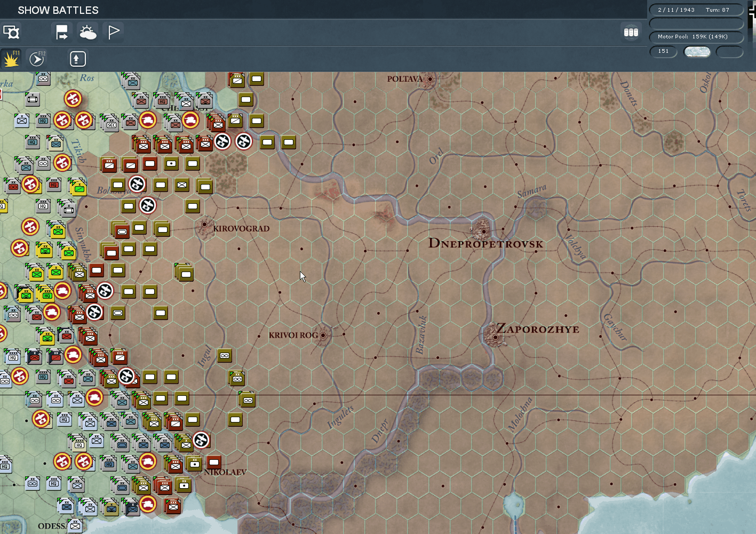Click the Krivoi Rog city name label

(293, 335)
